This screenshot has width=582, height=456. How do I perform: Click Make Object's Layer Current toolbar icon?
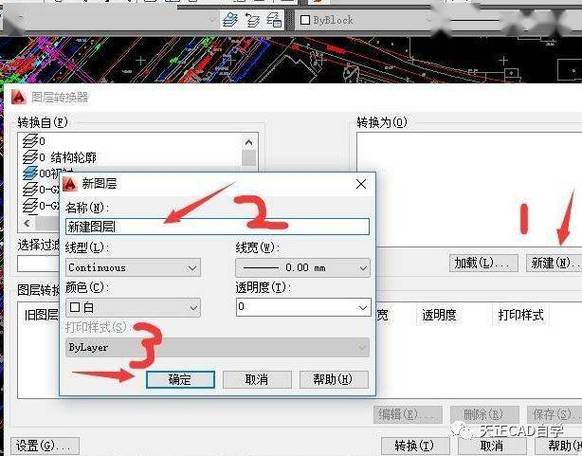point(230,20)
